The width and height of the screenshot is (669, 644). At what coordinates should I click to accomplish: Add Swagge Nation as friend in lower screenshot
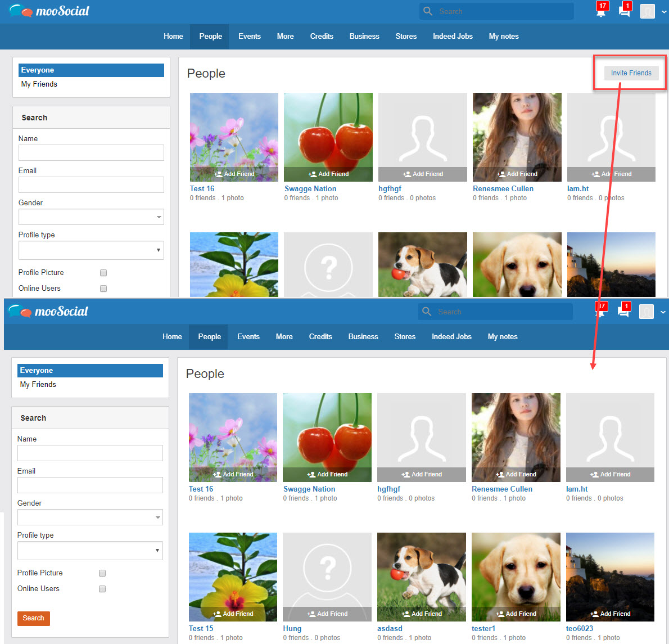coord(328,474)
